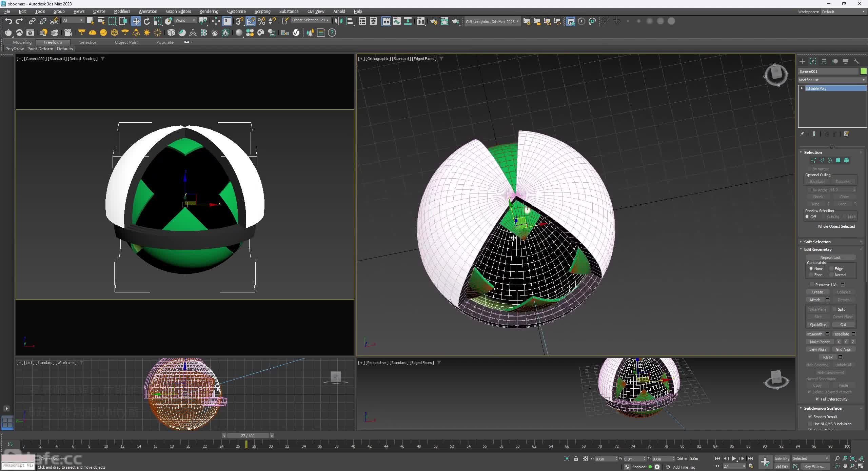
Task: Select Preview Selection Off radio
Action: 807,217
